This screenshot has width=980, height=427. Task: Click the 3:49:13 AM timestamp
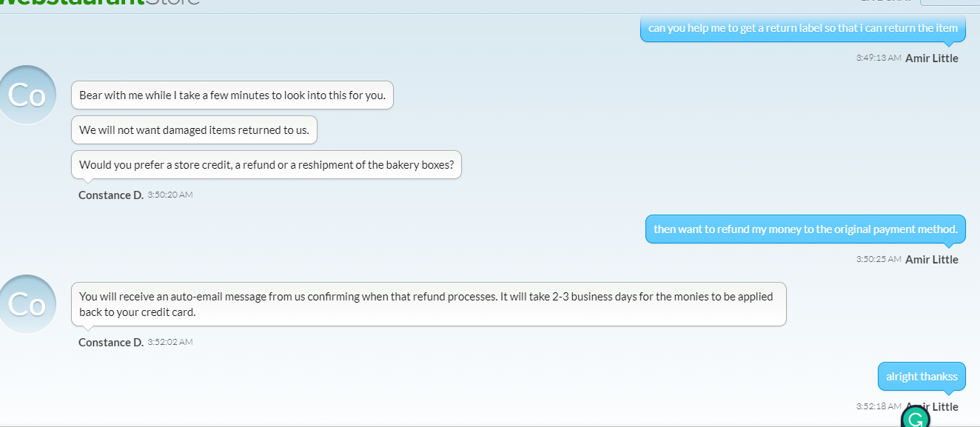(x=879, y=58)
